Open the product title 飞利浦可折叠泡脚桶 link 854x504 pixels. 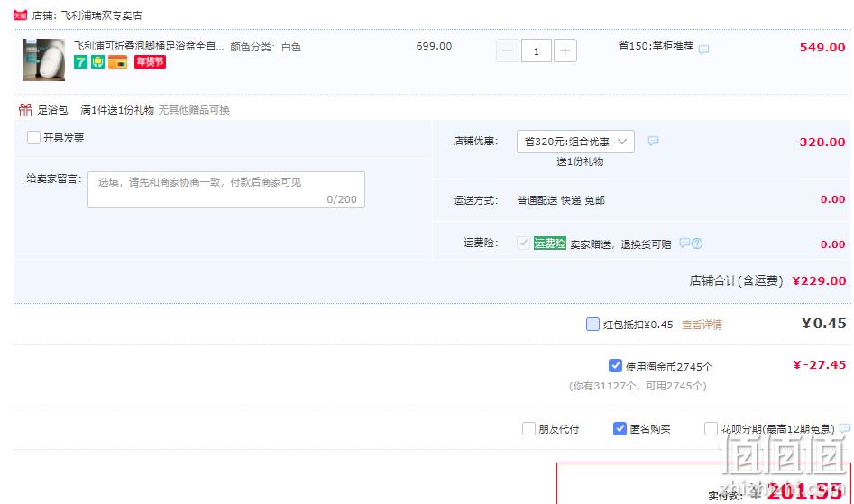[x=149, y=46]
